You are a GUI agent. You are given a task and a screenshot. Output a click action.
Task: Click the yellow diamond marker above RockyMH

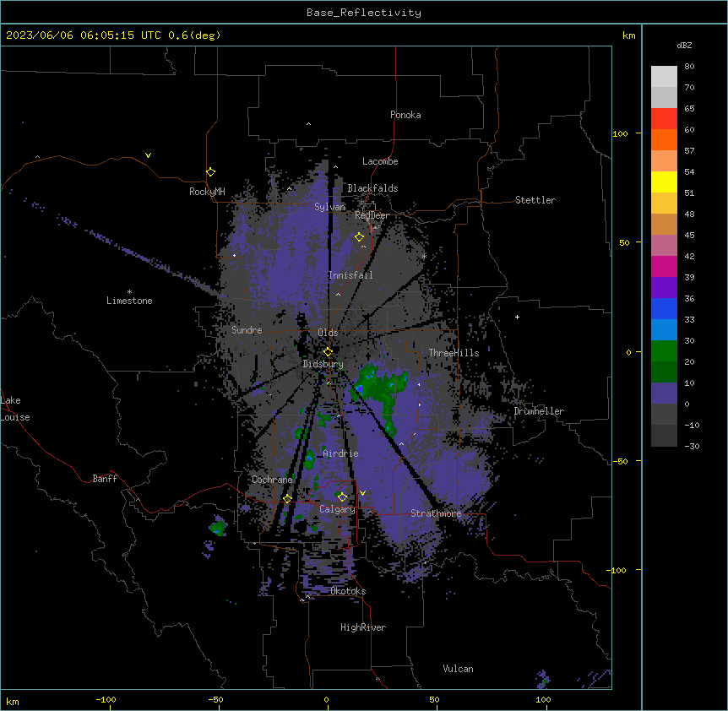[x=210, y=172]
